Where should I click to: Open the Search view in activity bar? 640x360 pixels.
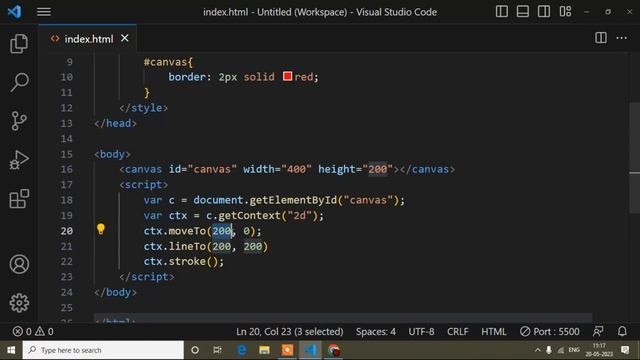point(19,82)
